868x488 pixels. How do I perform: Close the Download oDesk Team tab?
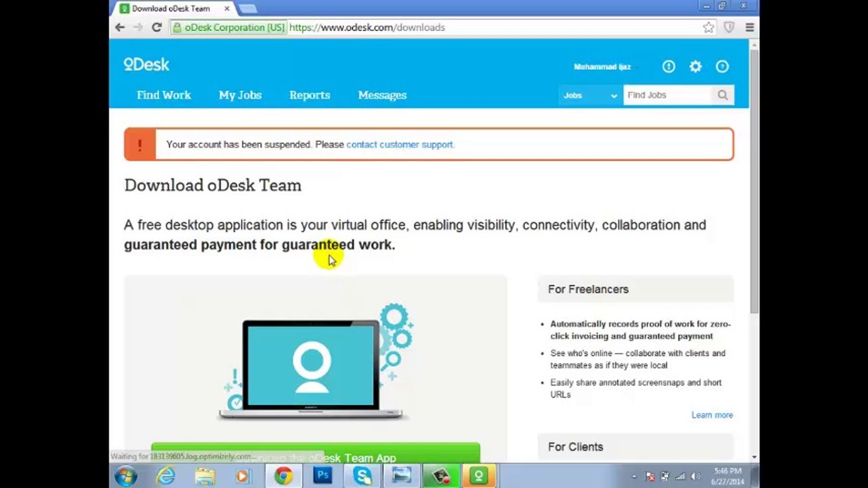227,9
